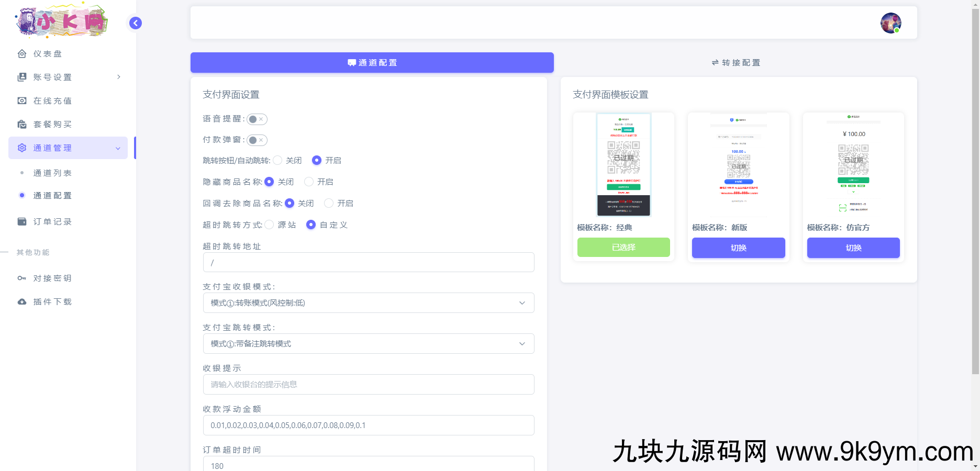Open the 通道列表 menu item
Image resolution: width=980 pixels, height=471 pixels.
tap(52, 173)
